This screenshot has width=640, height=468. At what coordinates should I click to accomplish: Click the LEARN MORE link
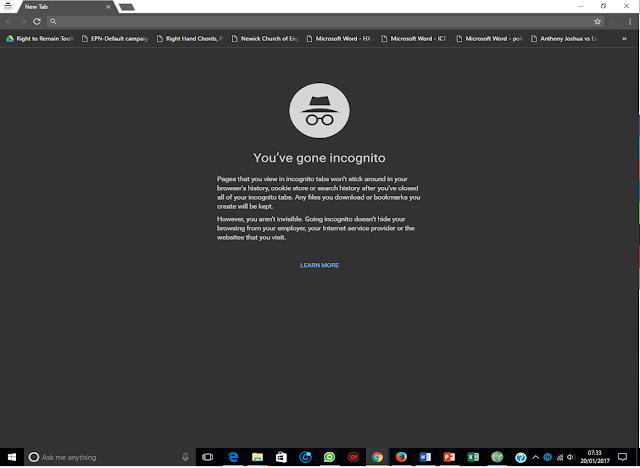(319, 265)
